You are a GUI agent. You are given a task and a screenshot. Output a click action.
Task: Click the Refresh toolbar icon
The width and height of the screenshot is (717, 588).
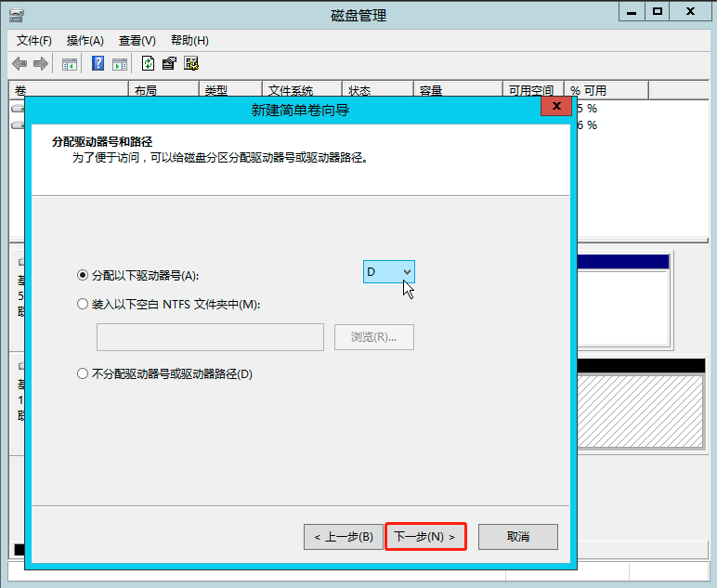(149, 63)
